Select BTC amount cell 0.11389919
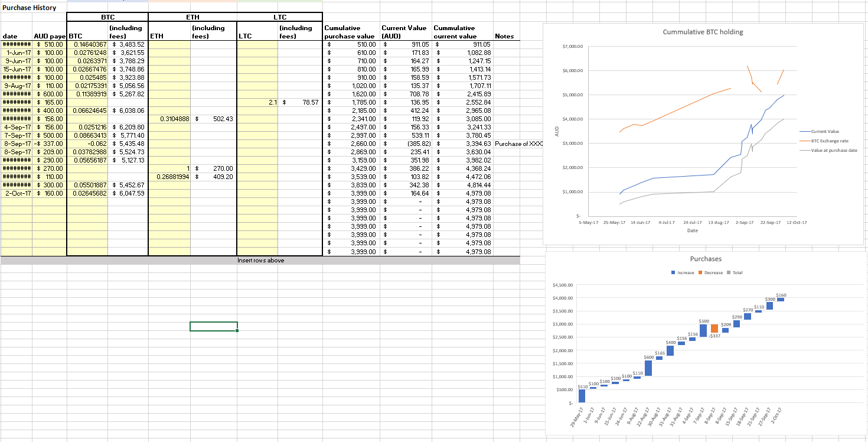This screenshot has width=868, height=442. point(87,94)
